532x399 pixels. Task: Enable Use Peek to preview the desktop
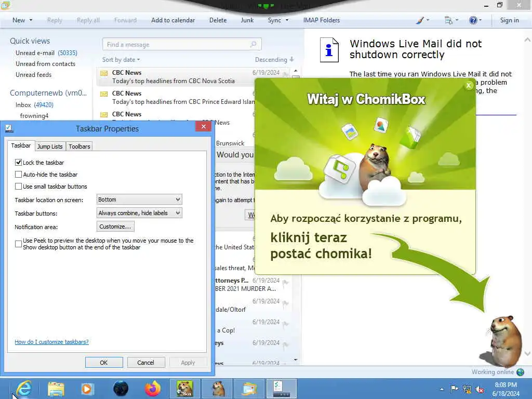[18, 244]
